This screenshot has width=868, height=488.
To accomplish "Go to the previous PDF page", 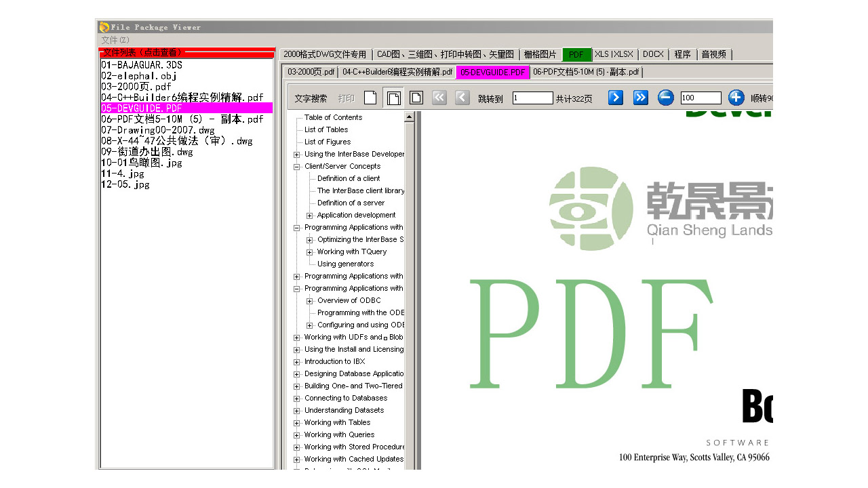I will [462, 98].
